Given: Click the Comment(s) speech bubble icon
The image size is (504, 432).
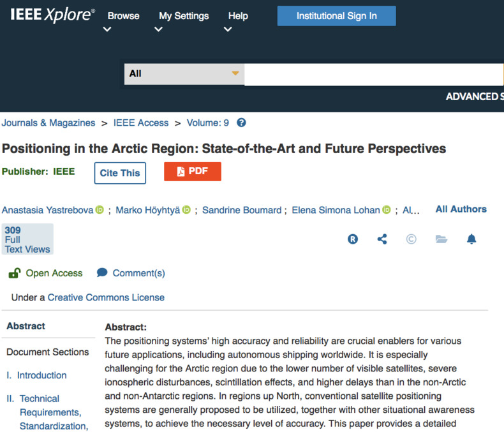Looking at the screenshot, I should pyautogui.click(x=102, y=272).
